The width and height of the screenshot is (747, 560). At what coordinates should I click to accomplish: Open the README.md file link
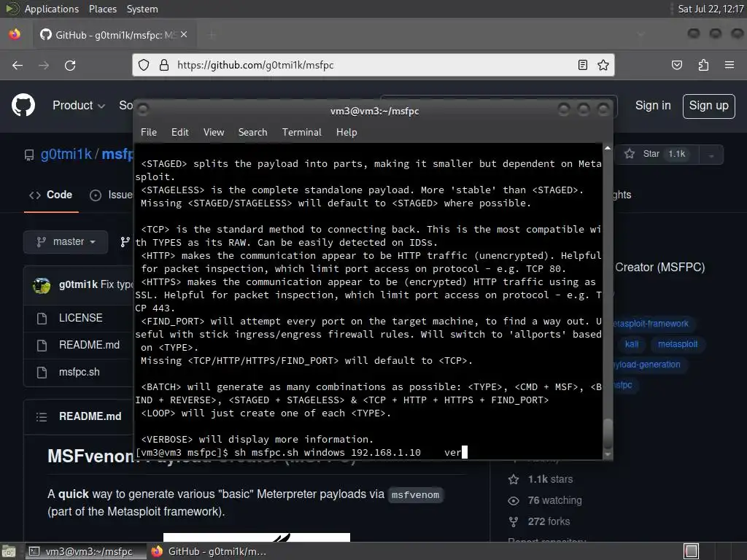pos(89,345)
